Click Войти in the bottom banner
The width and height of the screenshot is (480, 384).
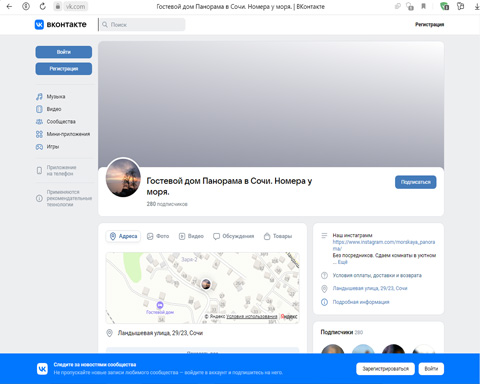pos(431,369)
